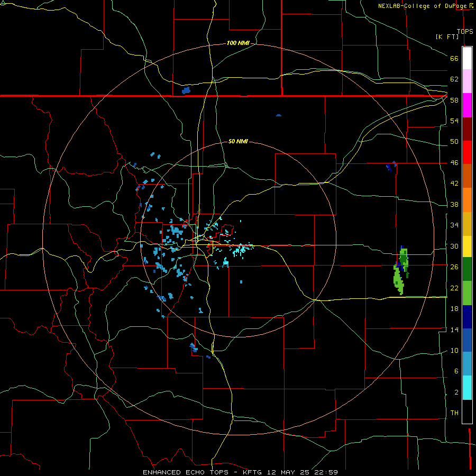Click the 50 value on the legend scale
This screenshot has width=476, height=476.
pyautogui.click(x=454, y=142)
